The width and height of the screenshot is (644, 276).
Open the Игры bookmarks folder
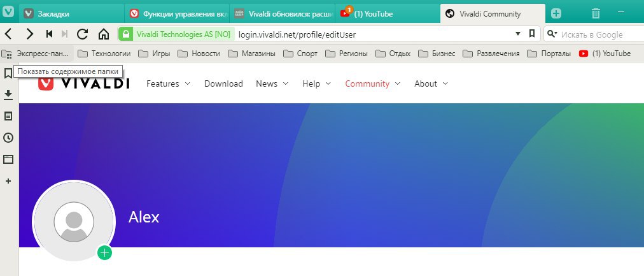154,54
